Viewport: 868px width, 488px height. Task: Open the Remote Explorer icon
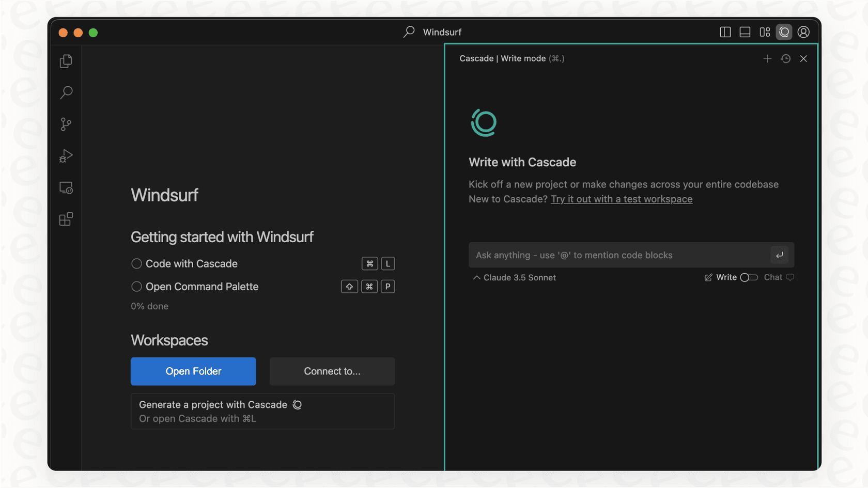pos(66,187)
